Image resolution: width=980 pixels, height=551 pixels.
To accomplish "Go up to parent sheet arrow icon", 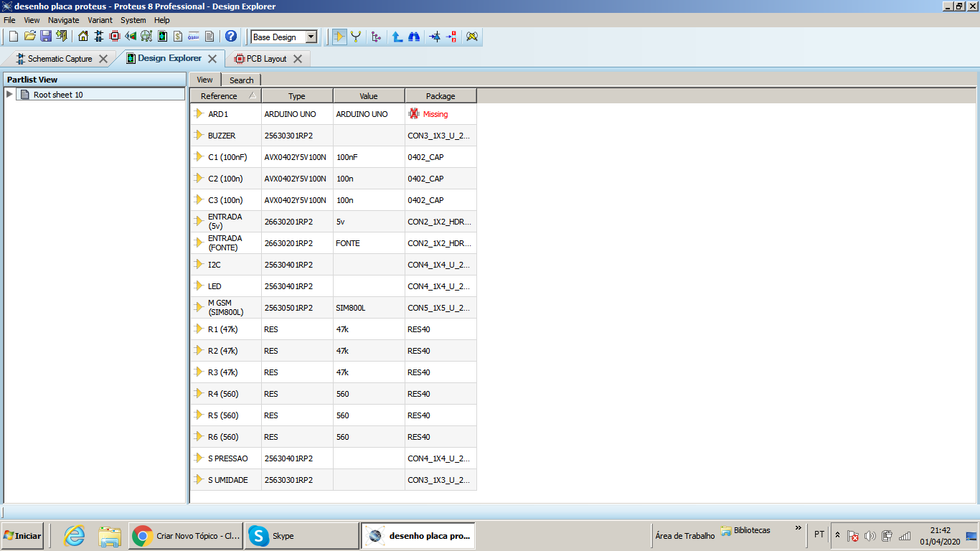I will tap(397, 37).
